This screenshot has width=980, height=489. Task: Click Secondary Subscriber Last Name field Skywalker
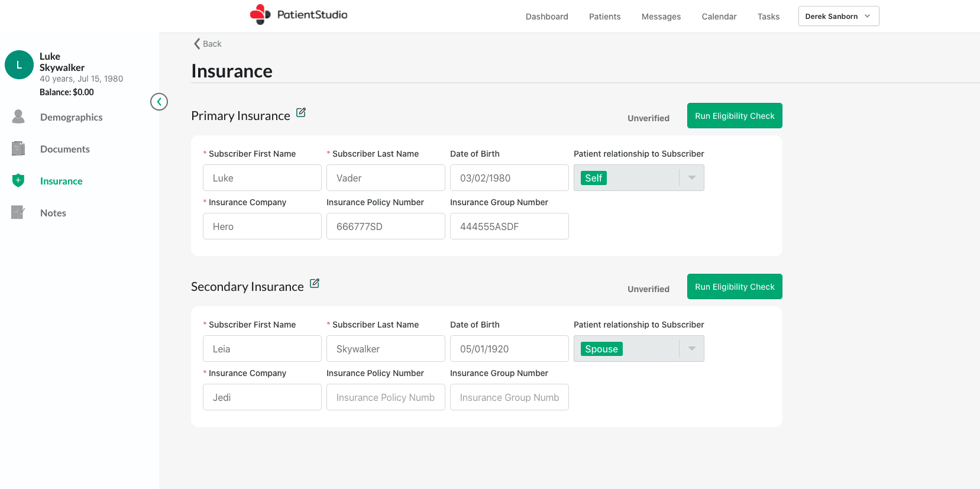coord(386,349)
